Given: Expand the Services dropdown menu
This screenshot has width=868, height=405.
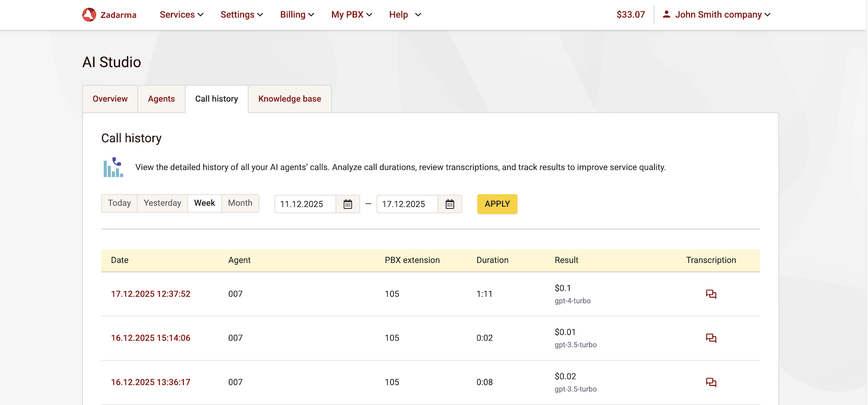Looking at the screenshot, I should [x=181, y=15].
